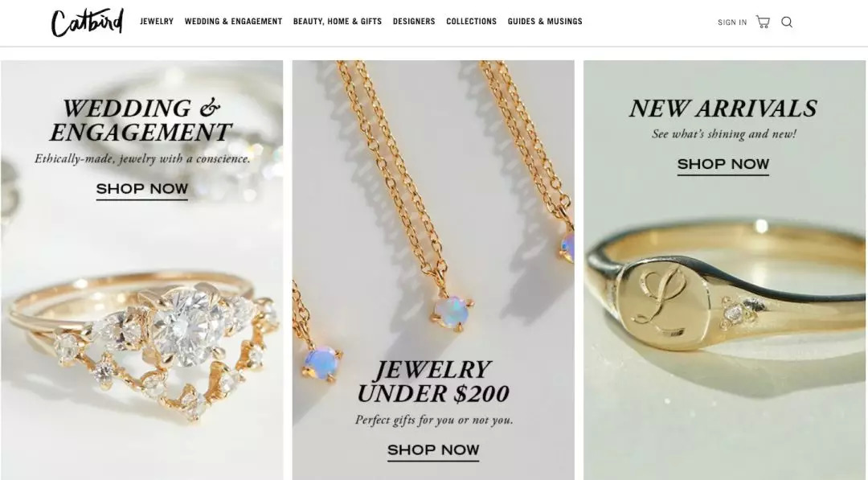Select the diamond cluster ring image
The height and width of the screenshot is (480, 868).
click(x=142, y=343)
